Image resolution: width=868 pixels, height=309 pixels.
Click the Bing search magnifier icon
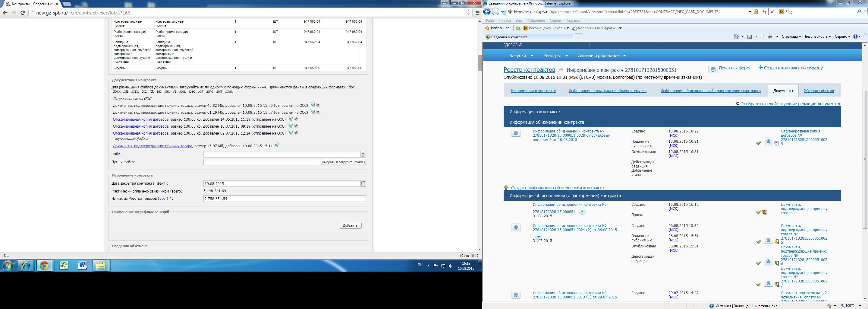click(859, 11)
